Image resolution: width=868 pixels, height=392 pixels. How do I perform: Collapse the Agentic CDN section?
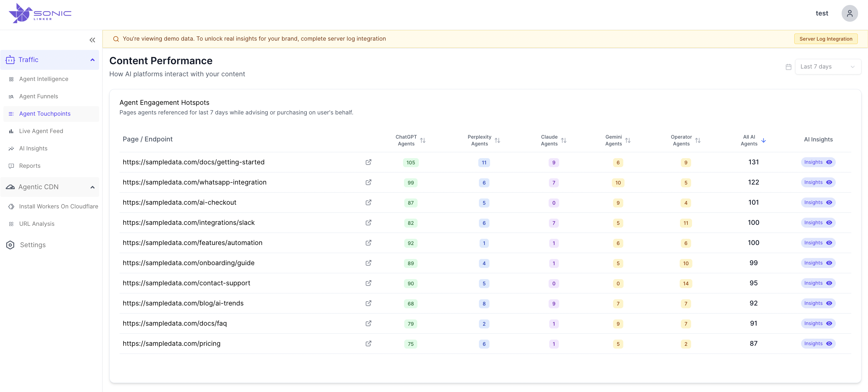(92, 187)
